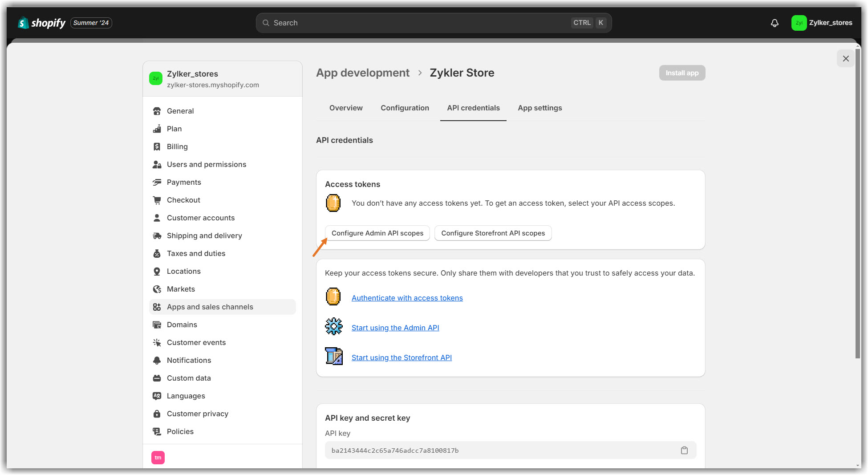Viewport: 868px width, 475px height.
Task: Close the settings panel
Action: coord(846,59)
